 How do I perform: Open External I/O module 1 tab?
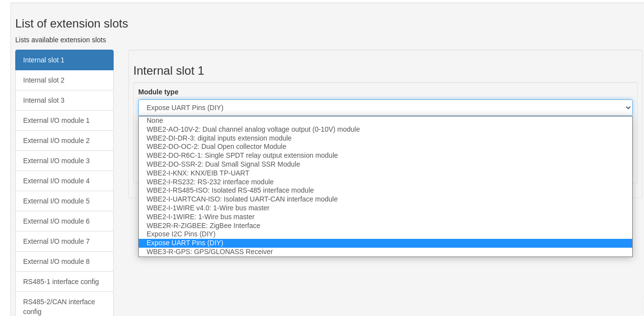click(x=64, y=120)
